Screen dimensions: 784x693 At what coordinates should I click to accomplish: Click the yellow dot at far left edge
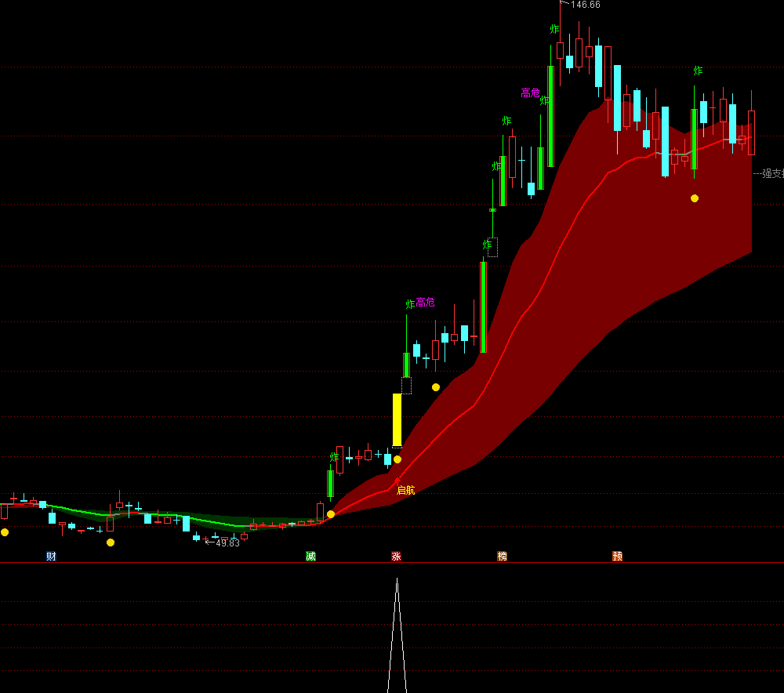coord(5,532)
